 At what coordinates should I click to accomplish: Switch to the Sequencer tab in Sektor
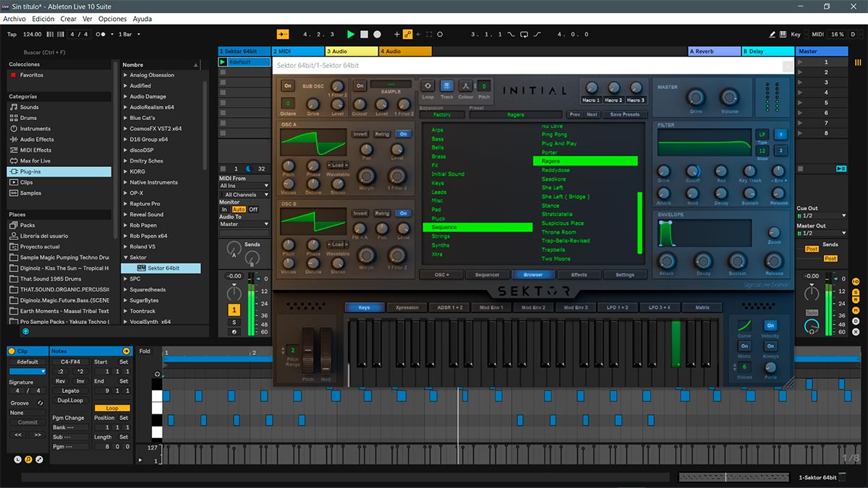pos(486,275)
